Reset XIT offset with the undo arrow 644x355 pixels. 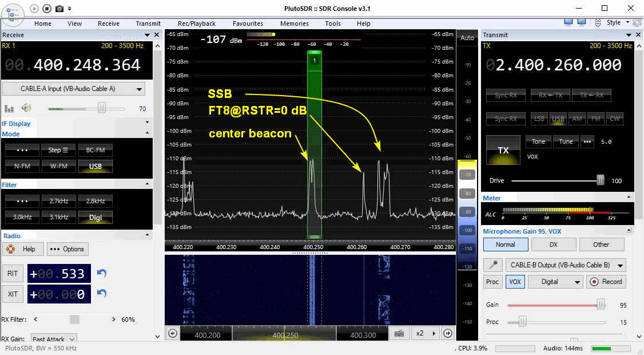click(x=102, y=294)
